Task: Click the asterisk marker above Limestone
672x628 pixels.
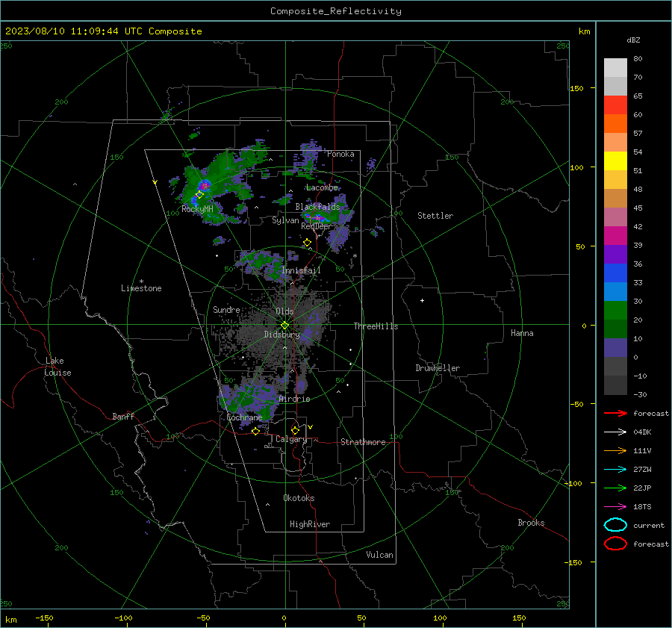Action: coord(141,282)
